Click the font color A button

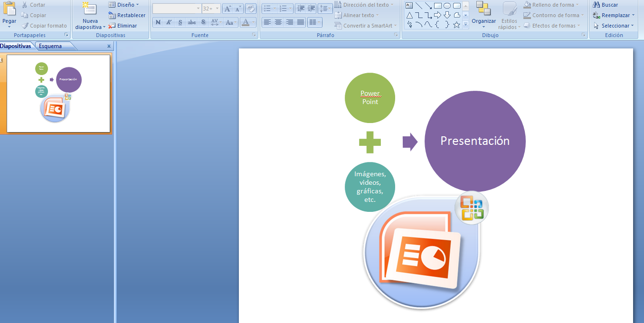pos(245,22)
